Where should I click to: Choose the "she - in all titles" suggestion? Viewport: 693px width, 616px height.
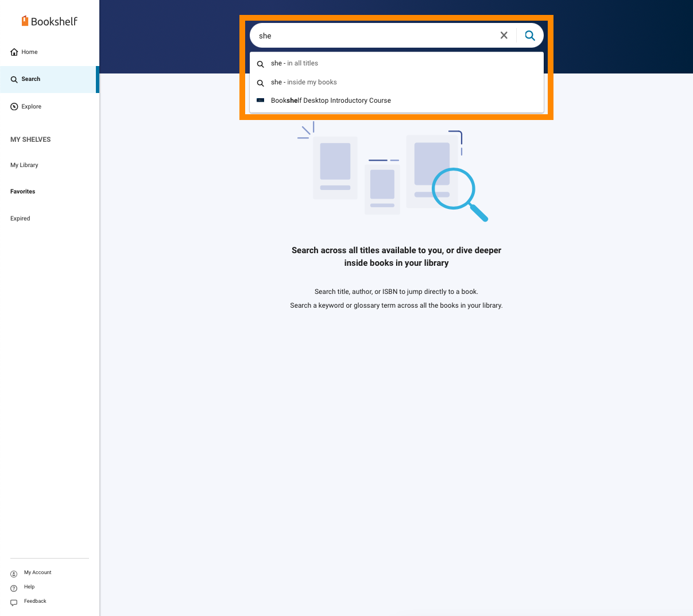pyautogui.click(x=294, y=63)
